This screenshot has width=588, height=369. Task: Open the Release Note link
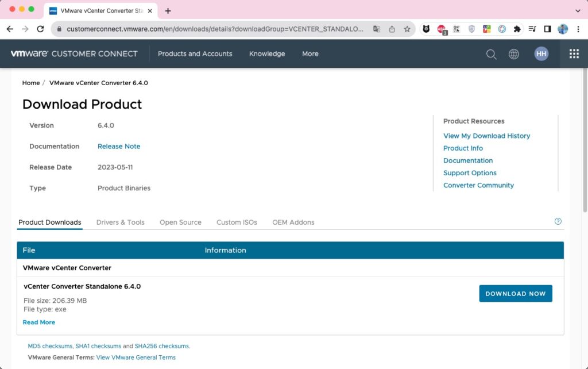coord(119,147)
